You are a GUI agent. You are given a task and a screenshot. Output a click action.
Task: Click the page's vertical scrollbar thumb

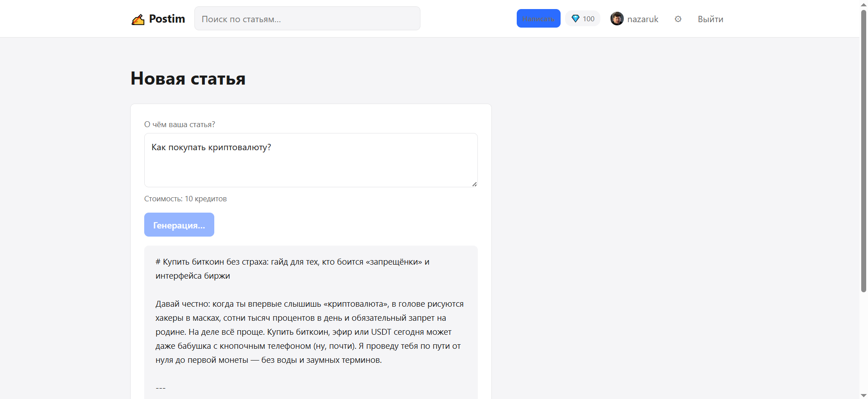(x=863, y=151)
